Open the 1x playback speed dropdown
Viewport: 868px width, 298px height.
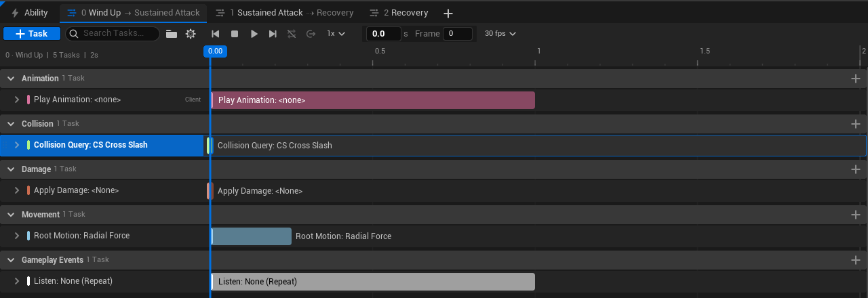coord(336,34)
